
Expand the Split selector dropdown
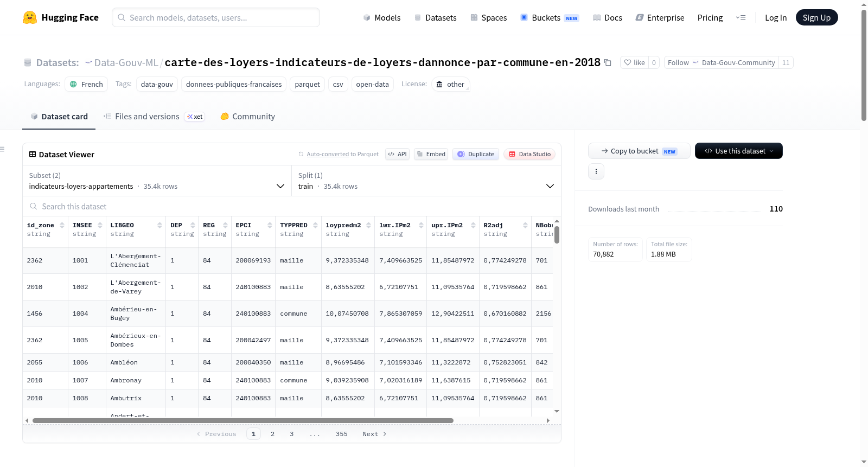point(426,181)
